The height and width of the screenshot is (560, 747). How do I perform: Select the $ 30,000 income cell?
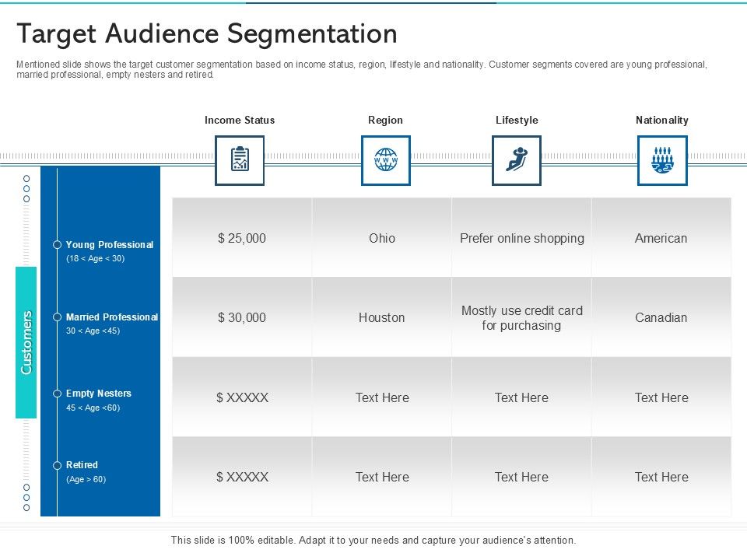point(242,317)
